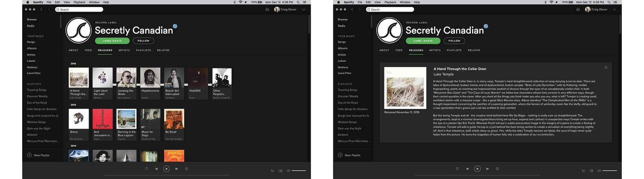Viewport: 644px width, 179px height.
Task: Click the block/ban track icon in left window
Action: pyautogui.click(x=186, y=169)
